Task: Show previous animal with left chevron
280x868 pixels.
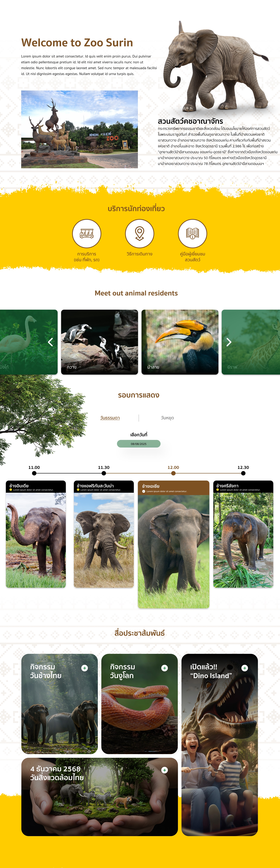Action: [x=51, y=342]
